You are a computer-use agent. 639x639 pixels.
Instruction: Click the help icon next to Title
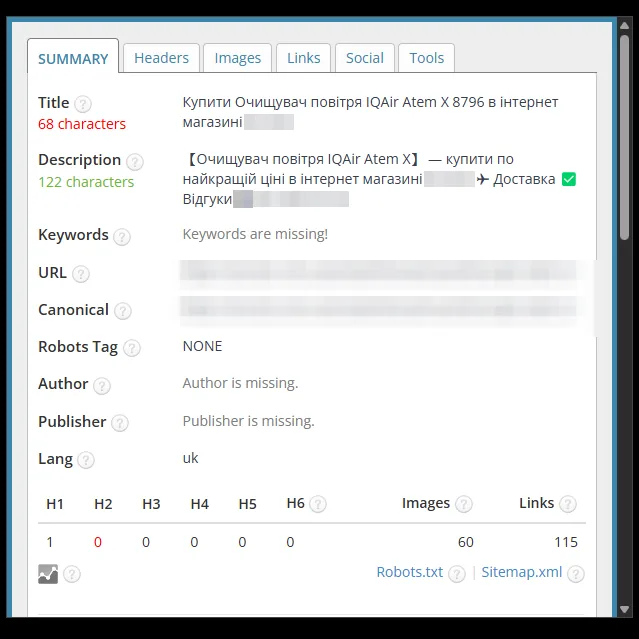tap(83, 104)
